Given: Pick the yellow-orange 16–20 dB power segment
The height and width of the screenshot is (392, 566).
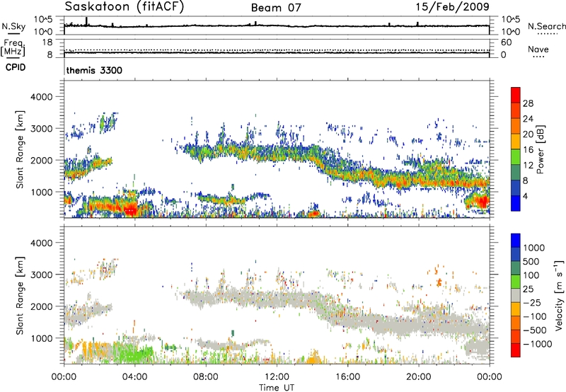Looking at the screenshot, I should click(516, 142).
